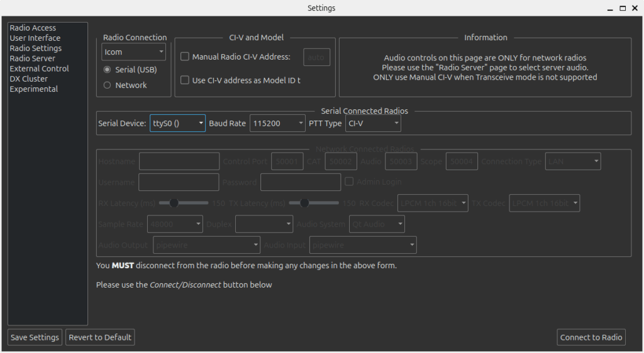Viewport: 644px width, 353px height.
Task: Choose the Network connection radio button
Action: point(125,85)
